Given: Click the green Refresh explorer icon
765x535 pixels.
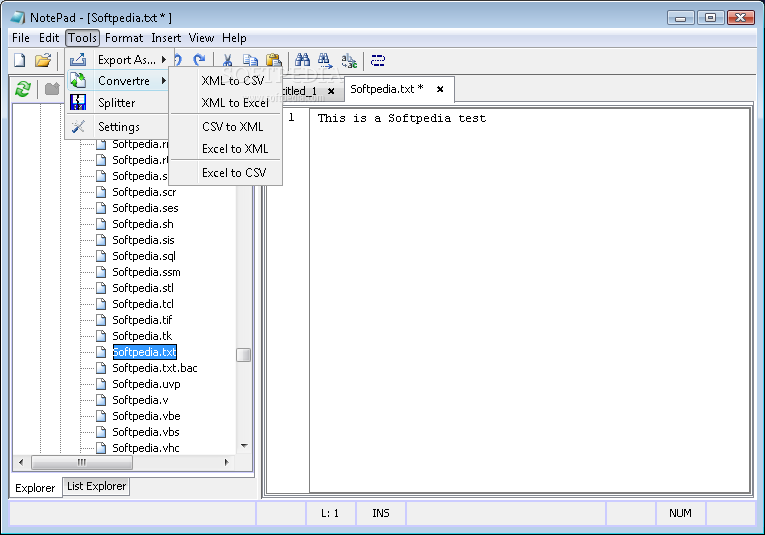Looking at the screenshot, I should pyautogui.click(x=22, y=89).
